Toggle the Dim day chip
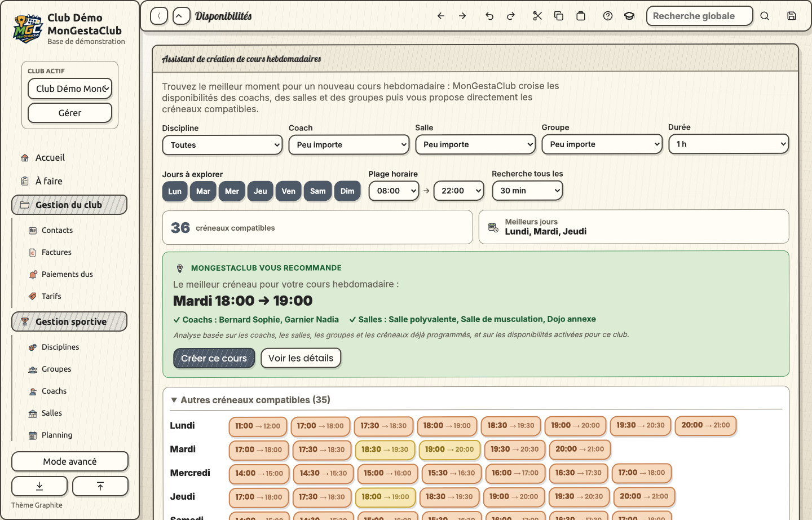 click(347, 191)
